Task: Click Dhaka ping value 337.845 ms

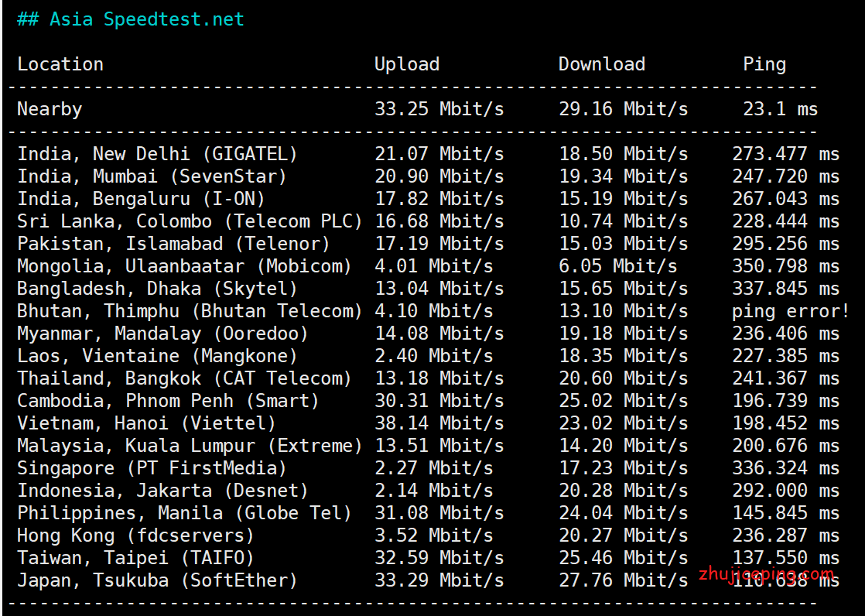Action: [x=786, y=289]
